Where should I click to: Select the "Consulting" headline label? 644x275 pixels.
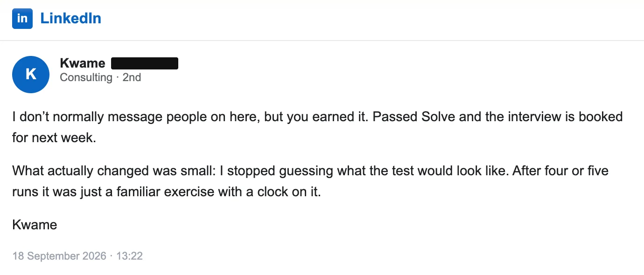pyautogui.click(x=86, y=77)
